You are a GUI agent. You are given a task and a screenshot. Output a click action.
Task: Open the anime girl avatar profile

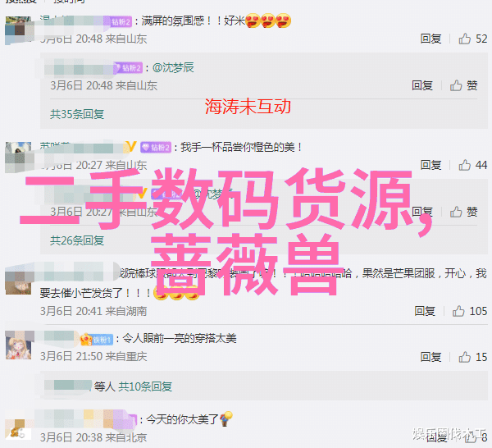pyautogui.click(x=19, y=346)
